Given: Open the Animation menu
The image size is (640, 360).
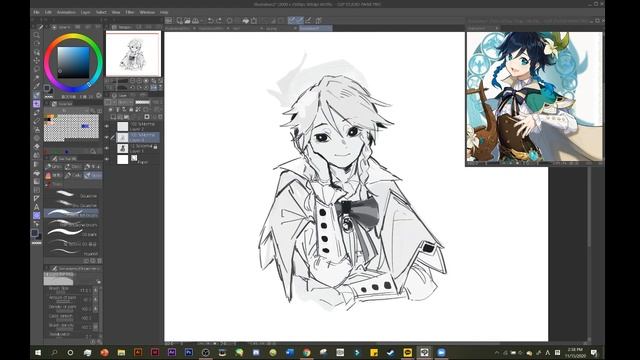Looking at the screenshot, I should 66,12.
